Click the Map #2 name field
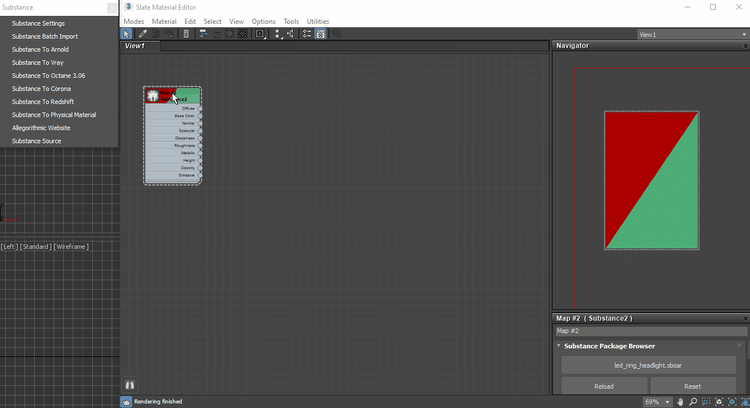Screen dimensions: 750x408 click(650, 331)
